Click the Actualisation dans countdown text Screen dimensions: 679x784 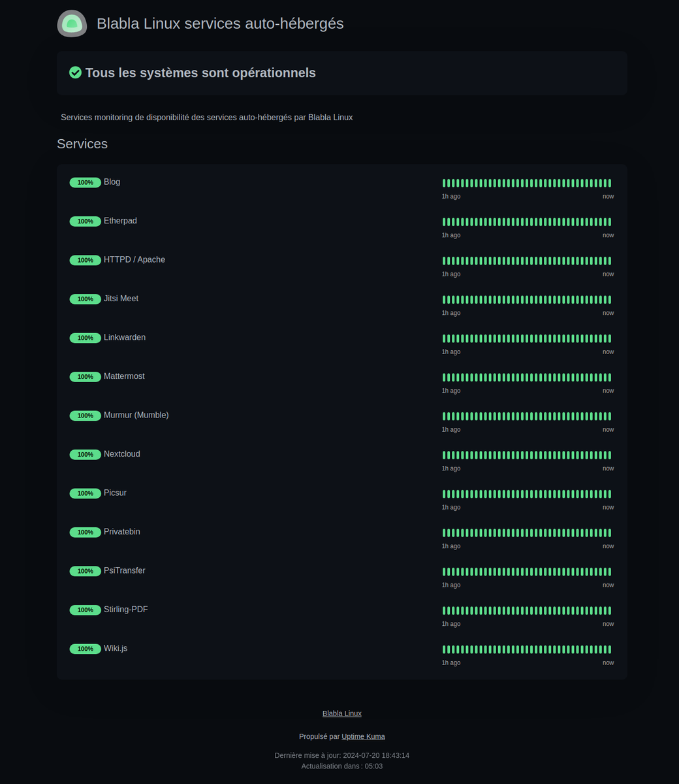click(x=342, y=766)
